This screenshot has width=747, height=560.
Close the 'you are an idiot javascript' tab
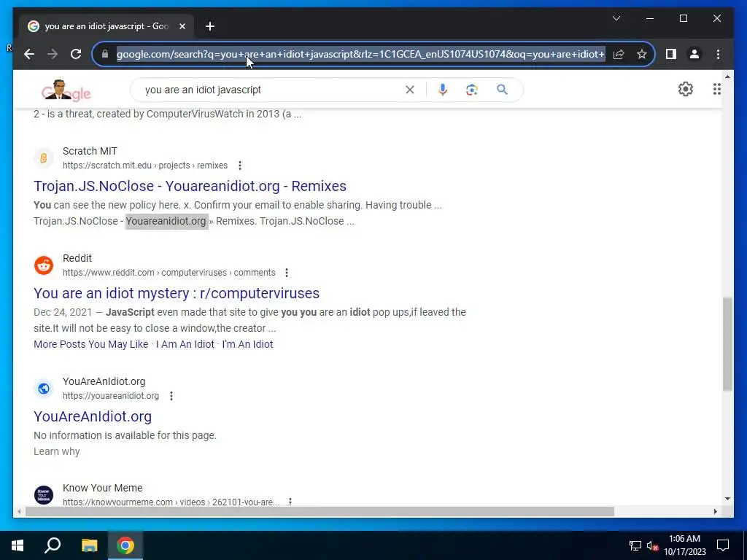(182, 26)
